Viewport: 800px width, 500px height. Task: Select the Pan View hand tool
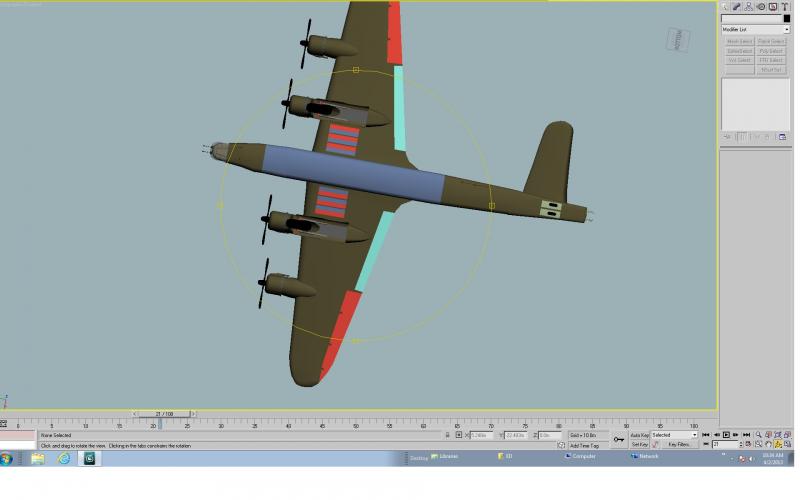768,444
